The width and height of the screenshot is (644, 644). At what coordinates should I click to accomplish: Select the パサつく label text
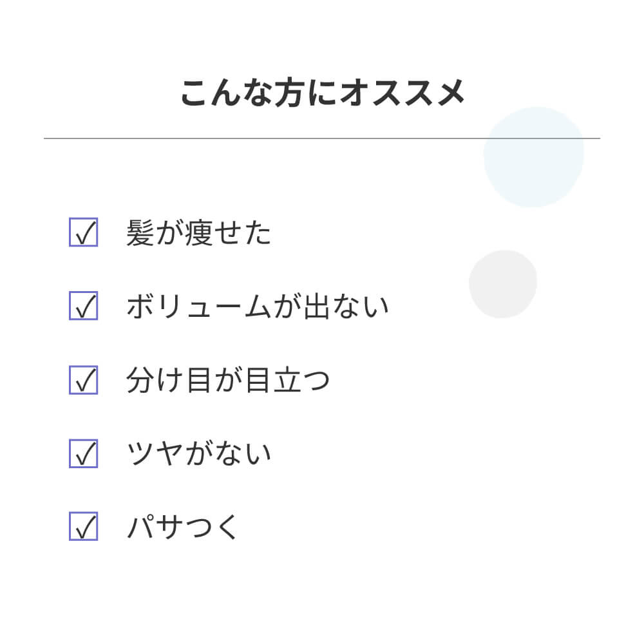(x=184, y=527)
